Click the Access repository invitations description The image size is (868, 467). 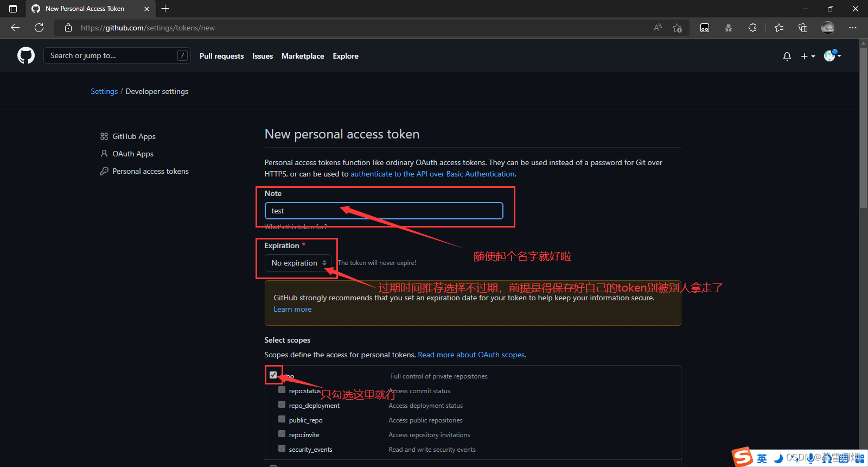click(x=429, y=435)
